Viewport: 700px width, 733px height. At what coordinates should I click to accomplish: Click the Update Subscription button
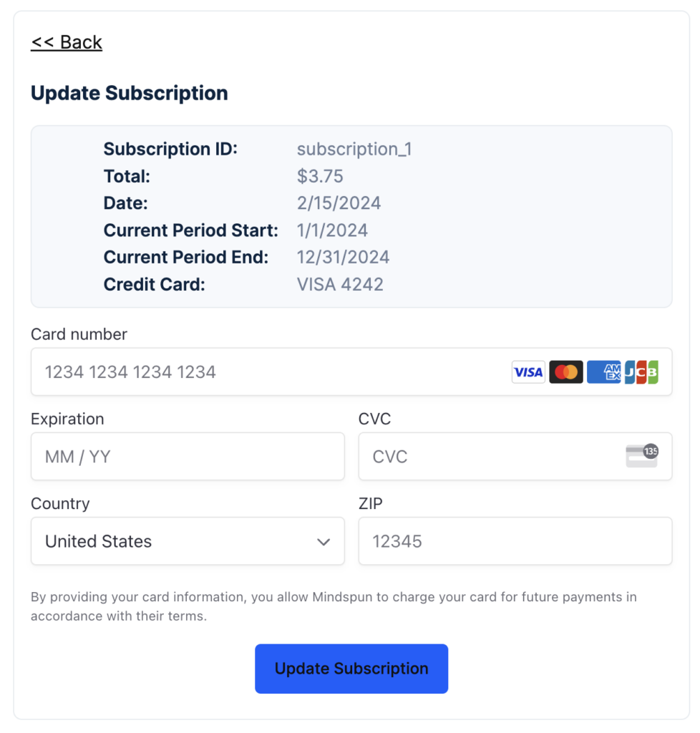pyautogui.click(x=351, y=669)
